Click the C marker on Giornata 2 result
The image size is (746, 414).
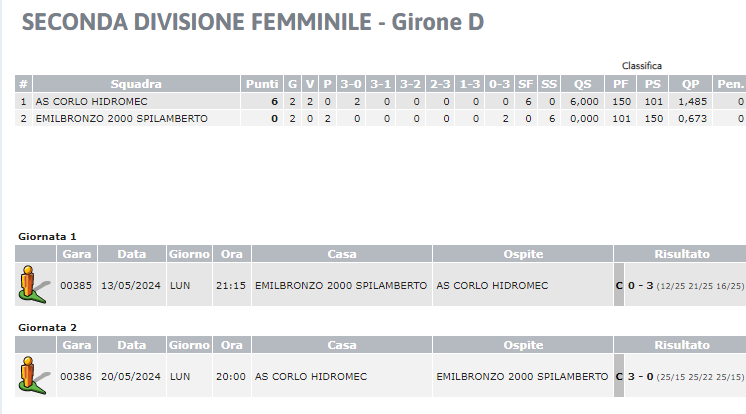pyautogui.click(x=618, y=376)
